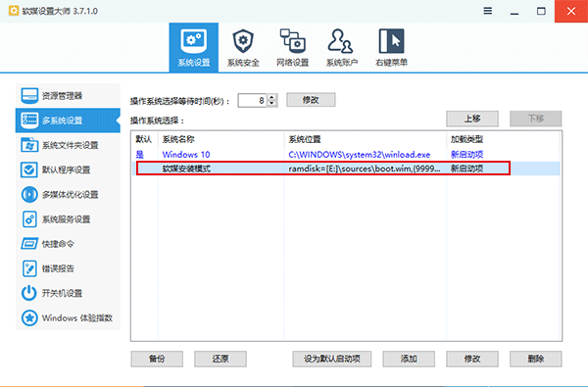
Task: Select 多媒体优化设置 menu entry
Action: point(68,195)
